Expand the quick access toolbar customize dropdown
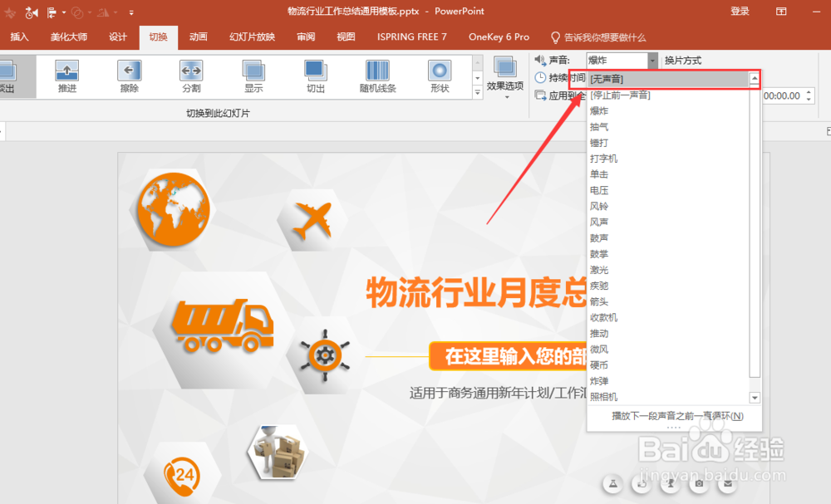 tap(131, 12)
